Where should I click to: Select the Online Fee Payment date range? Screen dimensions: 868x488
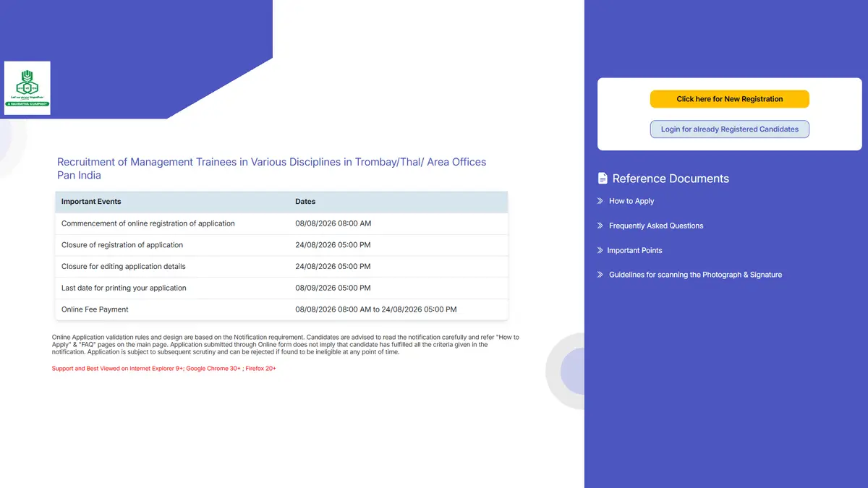376,309
